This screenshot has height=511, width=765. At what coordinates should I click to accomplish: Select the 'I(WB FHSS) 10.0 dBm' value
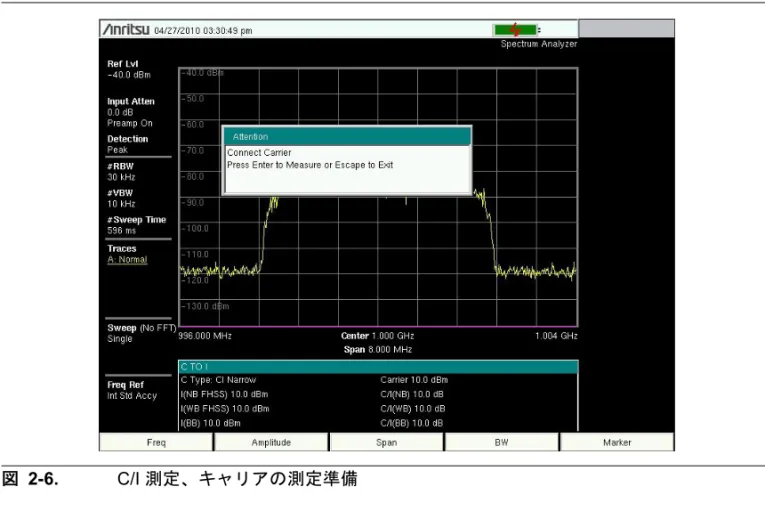pos(225,409)
